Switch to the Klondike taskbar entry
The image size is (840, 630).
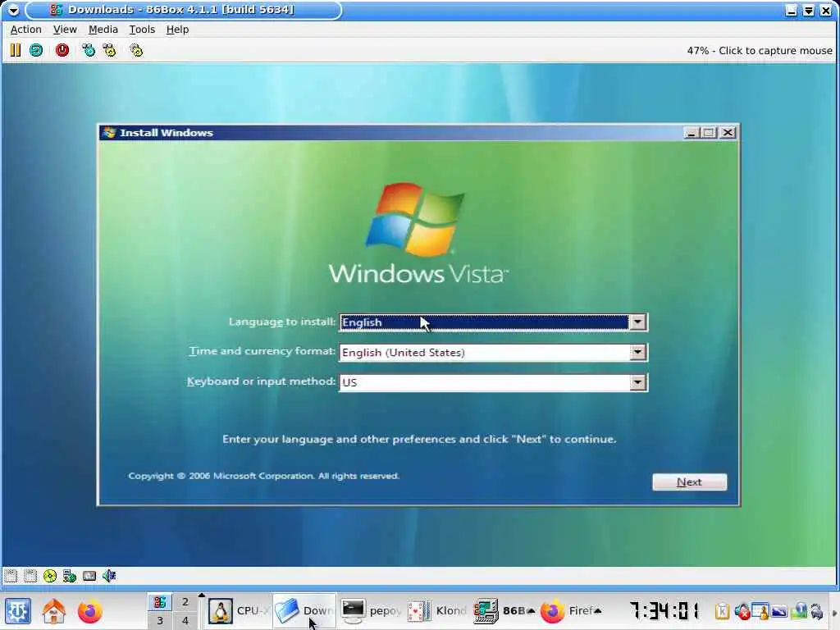(437, 610)
